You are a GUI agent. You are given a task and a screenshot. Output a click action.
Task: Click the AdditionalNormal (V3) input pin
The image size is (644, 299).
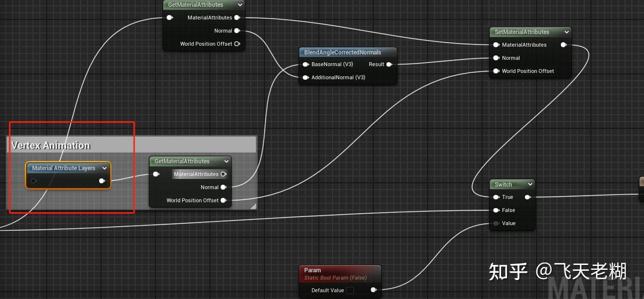coord(306,77)
